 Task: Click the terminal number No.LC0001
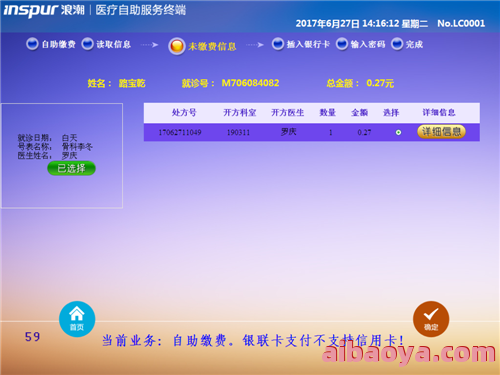click(x=461, y=23)
